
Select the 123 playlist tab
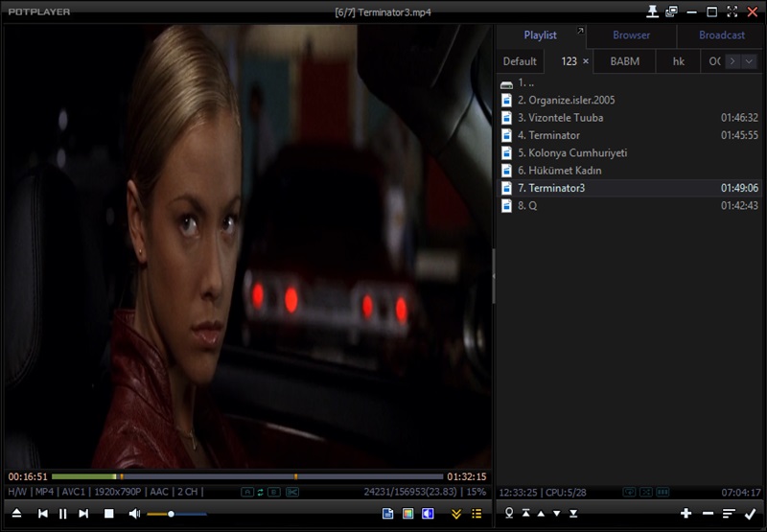coord(569,61)
